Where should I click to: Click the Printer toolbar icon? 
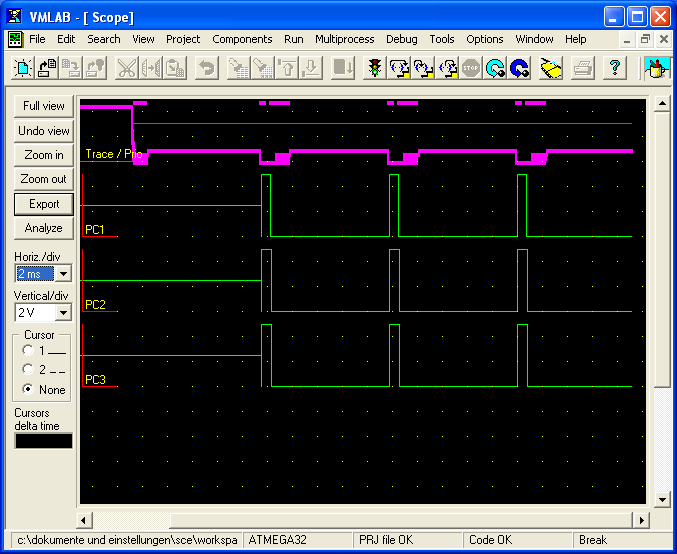[x=583, y=68]
